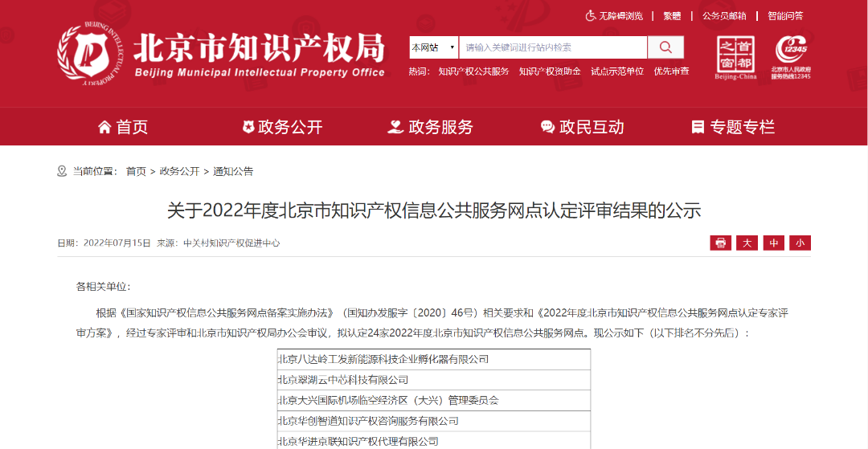Click the site search input field

coord(552,47)
